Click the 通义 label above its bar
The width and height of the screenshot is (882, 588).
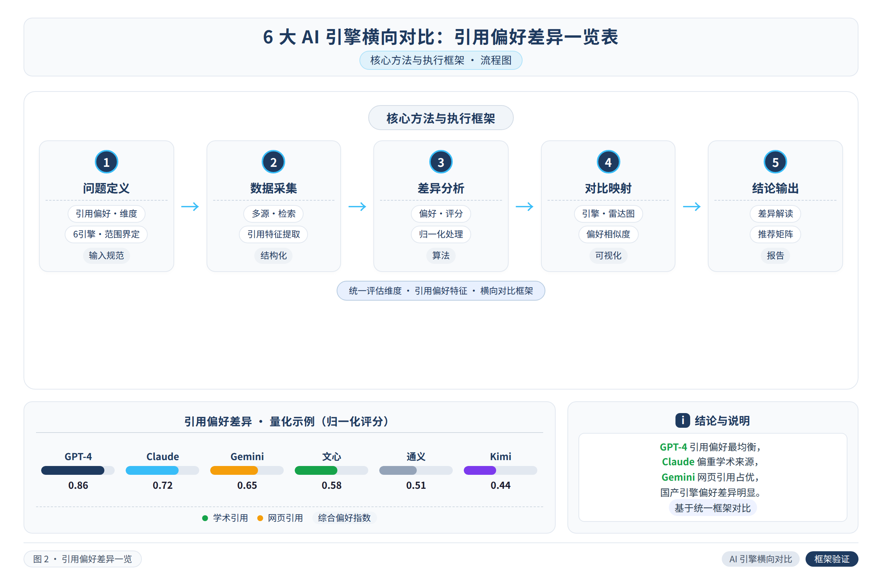pos(416,456)
